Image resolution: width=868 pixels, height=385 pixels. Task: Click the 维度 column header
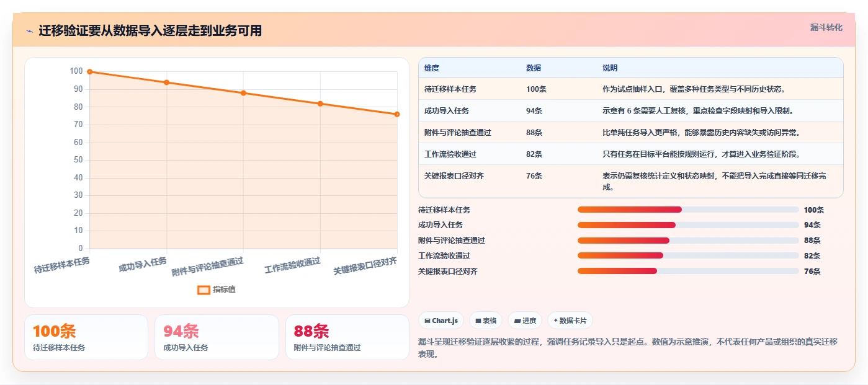click(432, 68)
